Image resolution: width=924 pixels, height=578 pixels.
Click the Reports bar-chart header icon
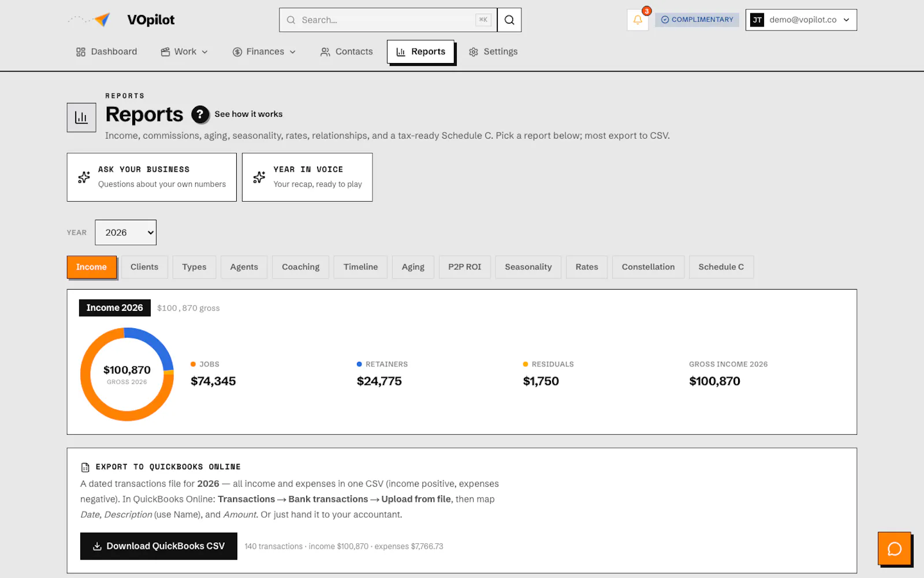[81, 117]
